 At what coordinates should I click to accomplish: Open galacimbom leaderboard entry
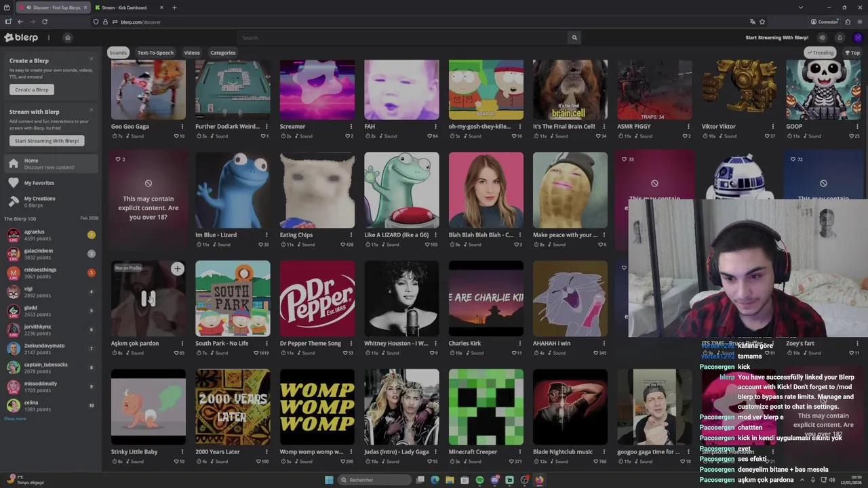point(51,253)
